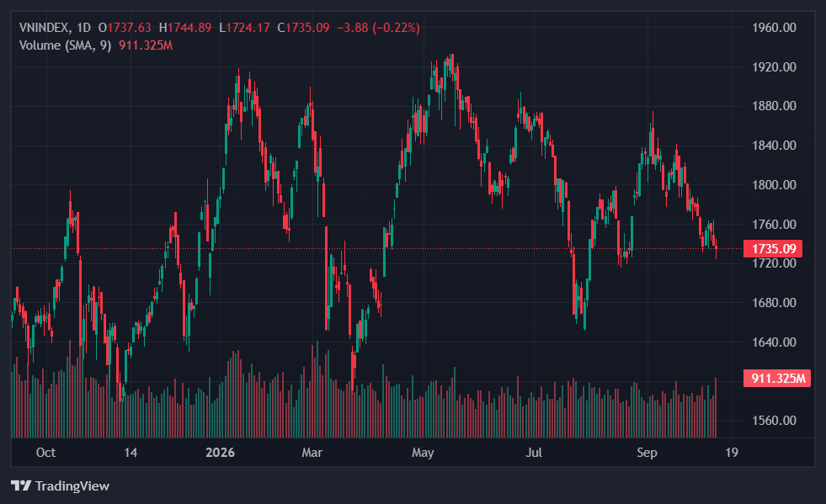The height and width of the screenshot is (504, 826).
Task: Click the May label on time axis
Action: (423, 453)
